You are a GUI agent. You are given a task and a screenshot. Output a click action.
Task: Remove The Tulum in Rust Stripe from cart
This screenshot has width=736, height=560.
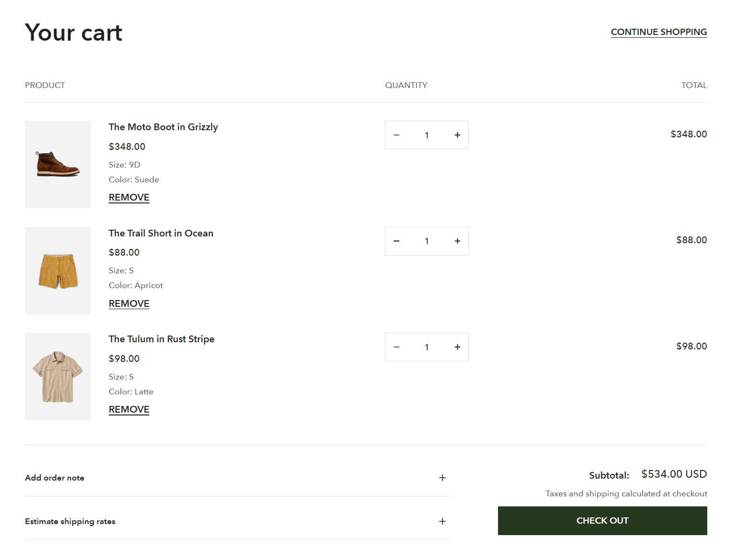[128, 409]
